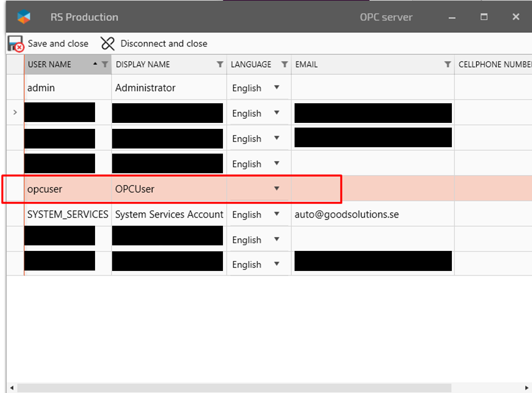Click sort arrow in USER NAME header
This screenshot has height=393, width=532.
tap(95, 64)
